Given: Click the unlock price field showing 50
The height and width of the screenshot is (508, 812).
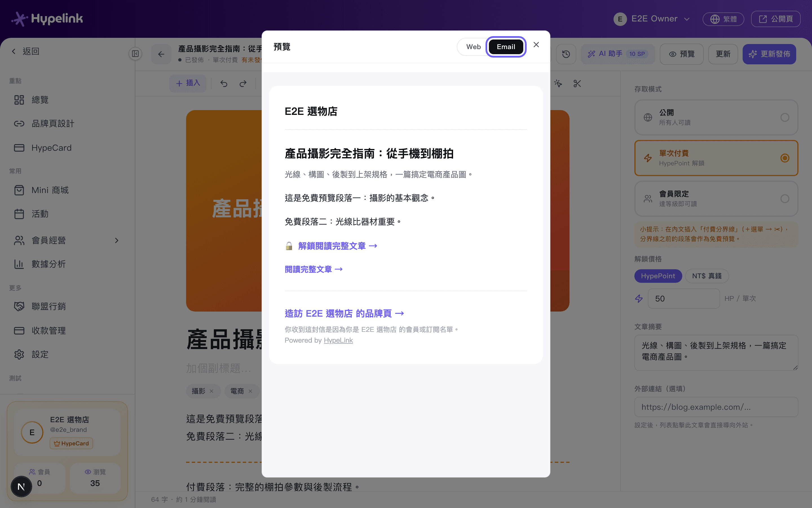Looking at the screenshot, I should (x=683, y=299).
